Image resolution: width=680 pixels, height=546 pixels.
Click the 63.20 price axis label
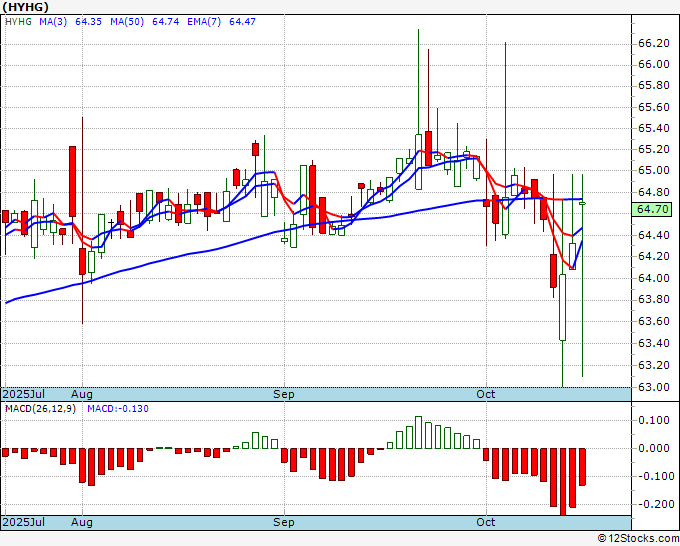(x=654, y=366)
